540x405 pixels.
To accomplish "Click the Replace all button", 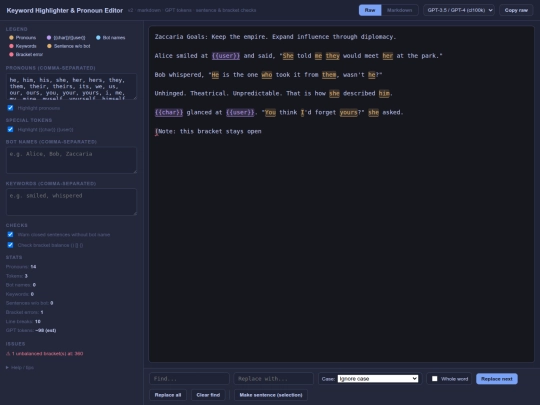I will [x=168, y=395].
